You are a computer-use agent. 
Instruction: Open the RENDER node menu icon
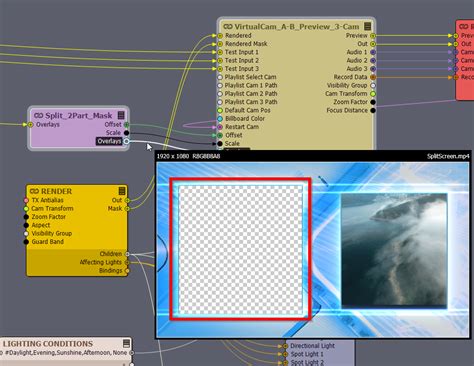(122, 191)
